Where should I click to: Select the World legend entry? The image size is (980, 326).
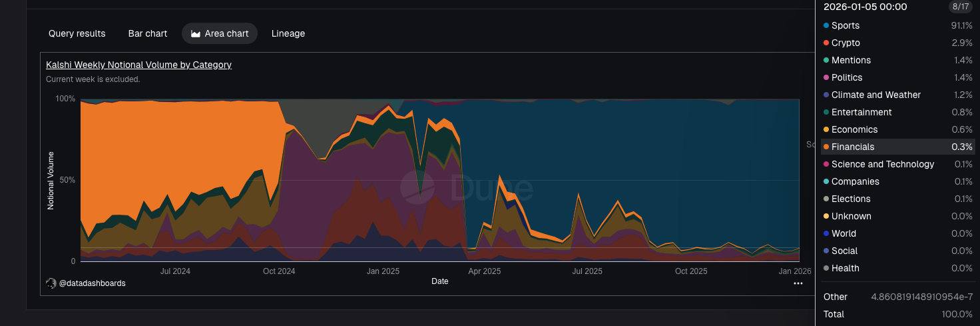click(898, 233)
